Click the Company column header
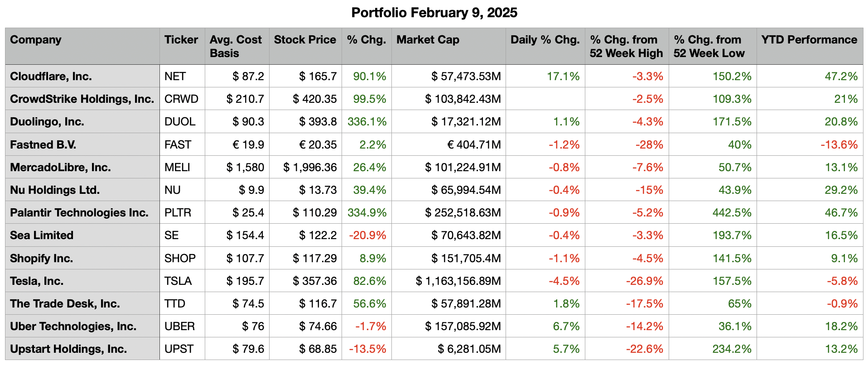The width and height of the screenshot is (868, 365). coord(36,40)
